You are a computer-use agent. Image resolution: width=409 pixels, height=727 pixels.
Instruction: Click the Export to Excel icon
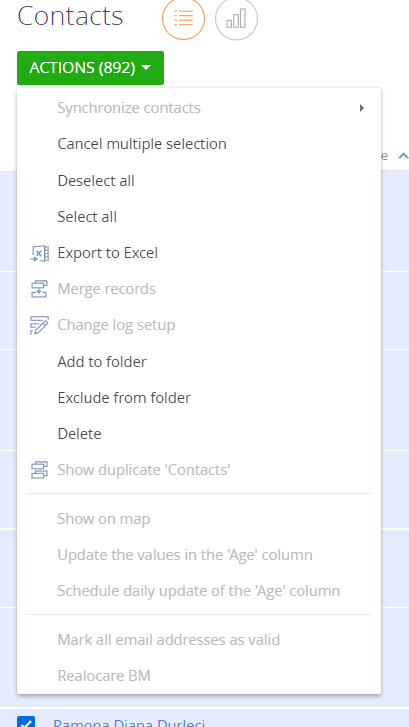click(39, 253)
